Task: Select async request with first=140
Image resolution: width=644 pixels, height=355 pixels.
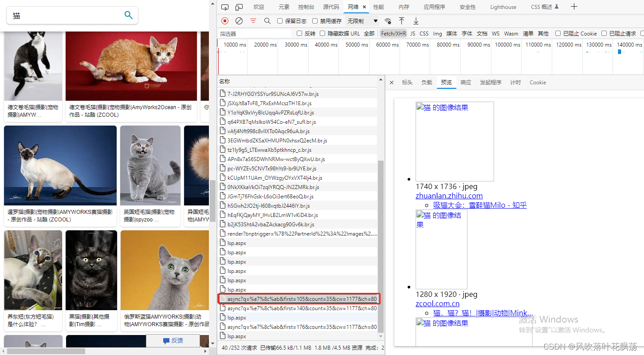Action: (x=298, y=308)
